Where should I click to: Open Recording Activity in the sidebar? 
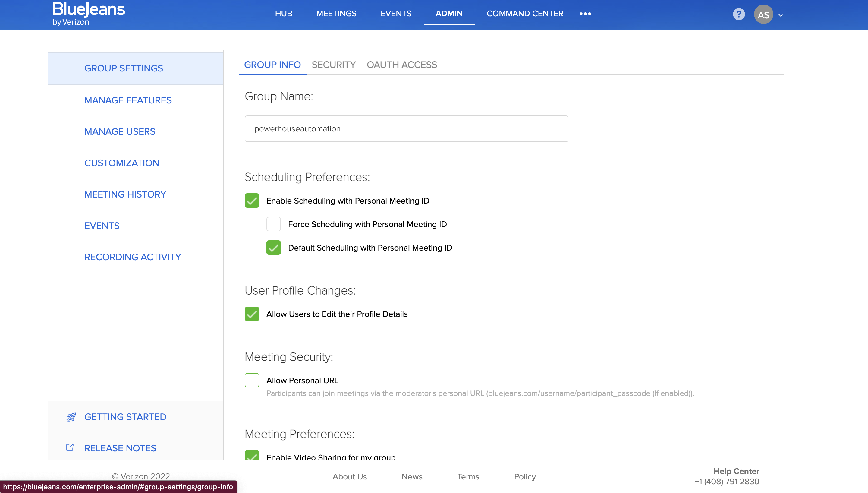(132, 257)
